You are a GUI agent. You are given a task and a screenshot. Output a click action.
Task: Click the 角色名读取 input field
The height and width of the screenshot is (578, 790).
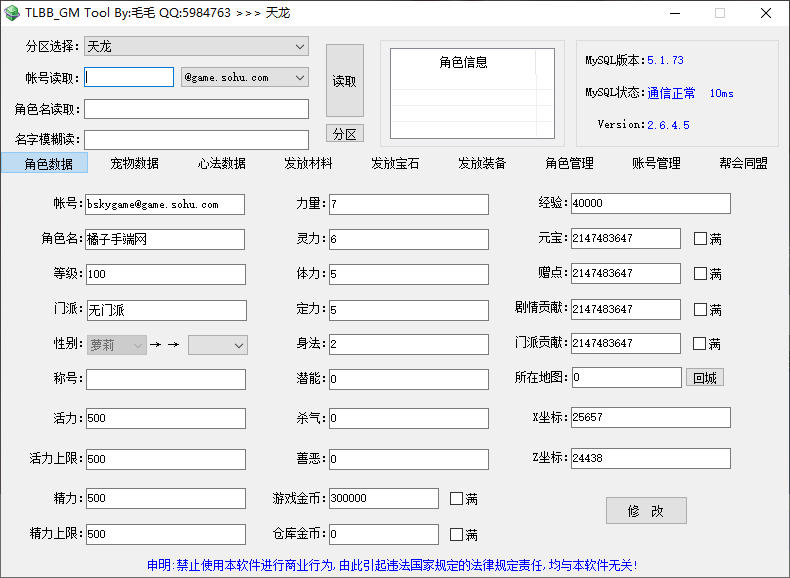[196, 109]
